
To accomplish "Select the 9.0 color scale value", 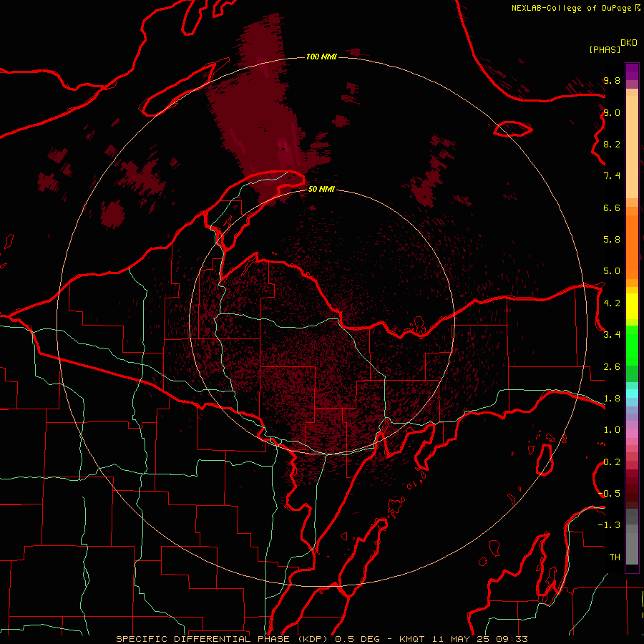I will tap(612, 112).
